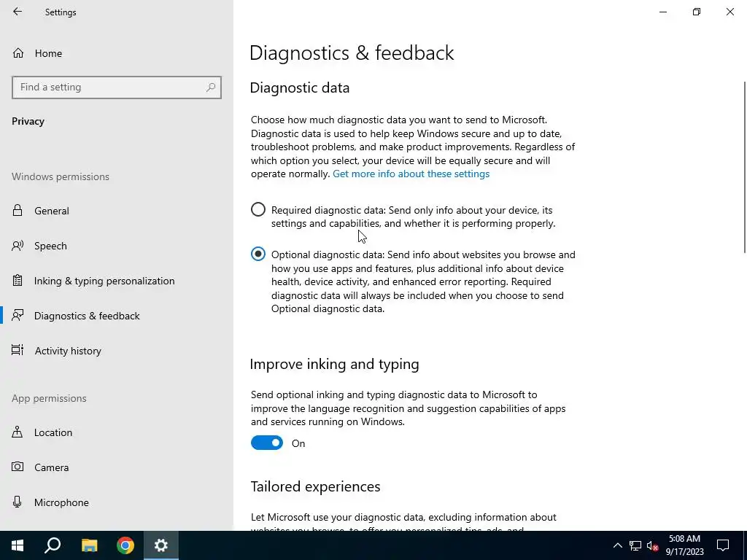Select Required diagnostic data radio button
Screen dimensions: 747x560
pos(258,209)
